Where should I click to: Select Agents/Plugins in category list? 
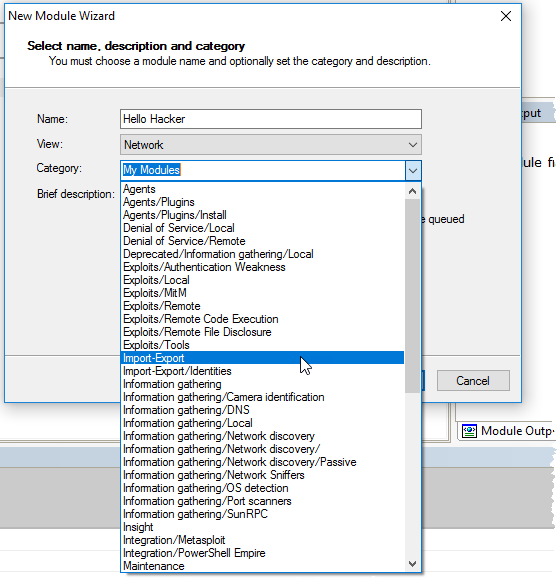[263, 202]
